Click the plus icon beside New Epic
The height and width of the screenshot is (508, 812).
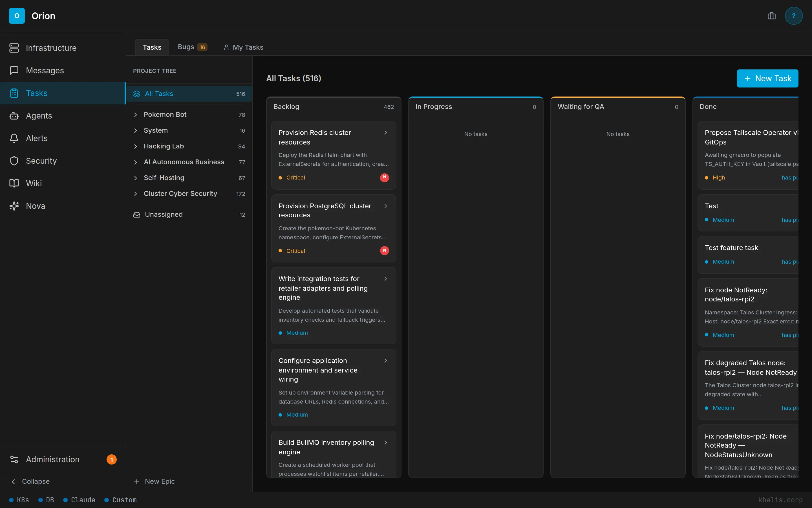(x=136, y=481)
